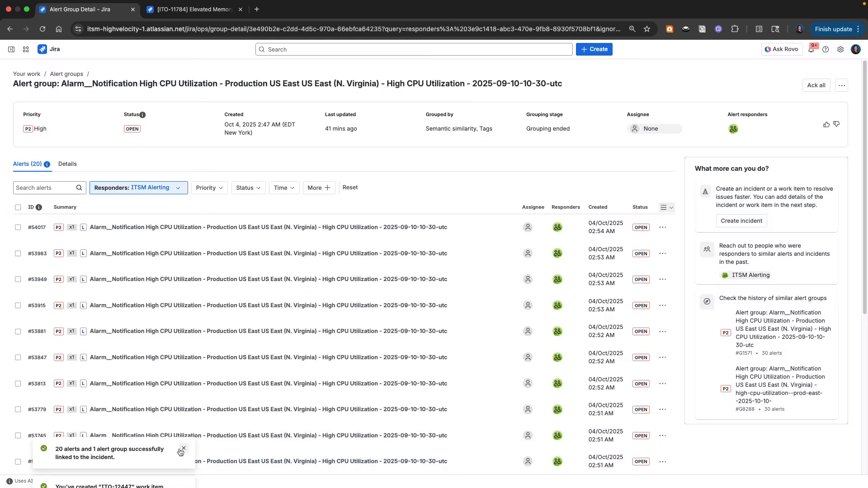This screenshot has height=488, width=868.
Task: Click the Ack all button
Action: (x=816, y=85)
